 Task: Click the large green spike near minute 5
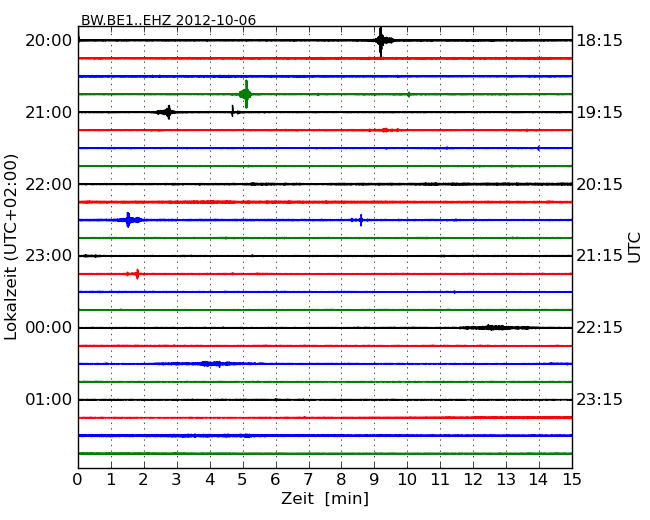coord(246,94)
